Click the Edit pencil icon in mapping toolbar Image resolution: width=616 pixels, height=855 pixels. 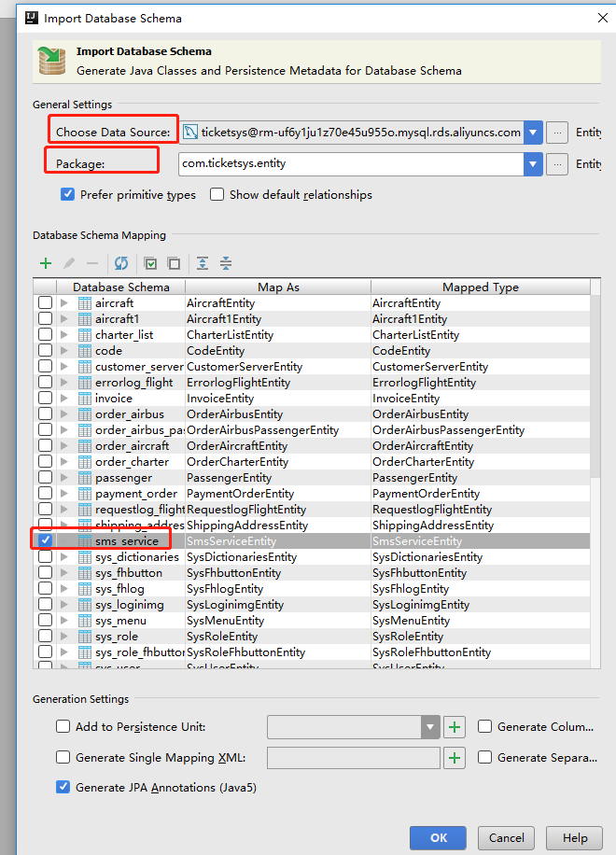(x=69, y=263)
